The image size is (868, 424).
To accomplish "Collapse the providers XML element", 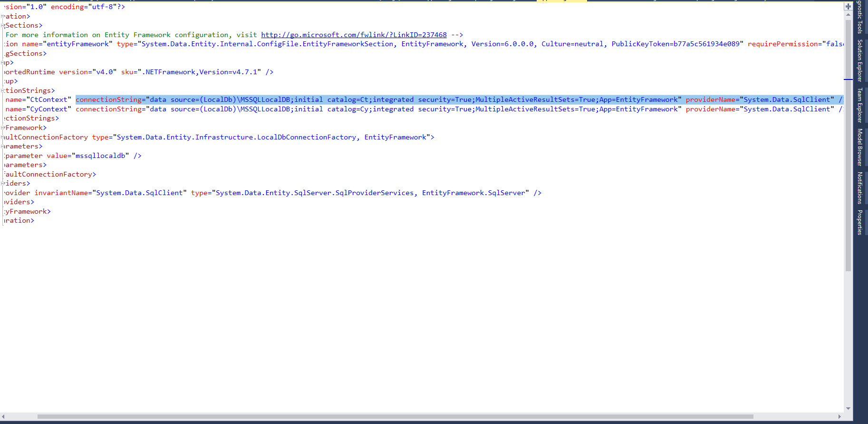I will click(3, 184).
